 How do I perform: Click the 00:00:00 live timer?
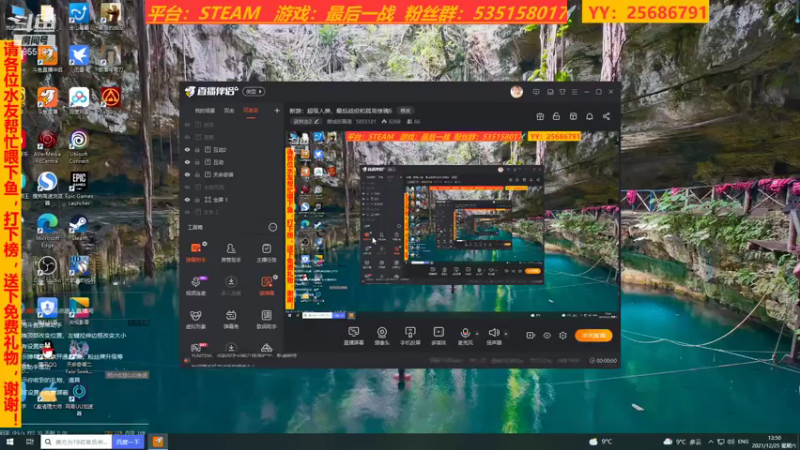pyautogui.click(x=603, y=361)
